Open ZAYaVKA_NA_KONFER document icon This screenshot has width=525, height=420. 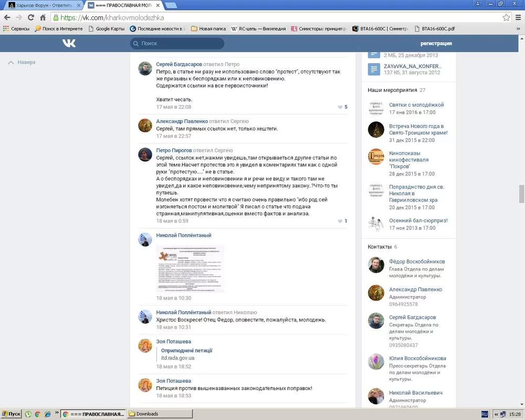(x=374, y=69)
